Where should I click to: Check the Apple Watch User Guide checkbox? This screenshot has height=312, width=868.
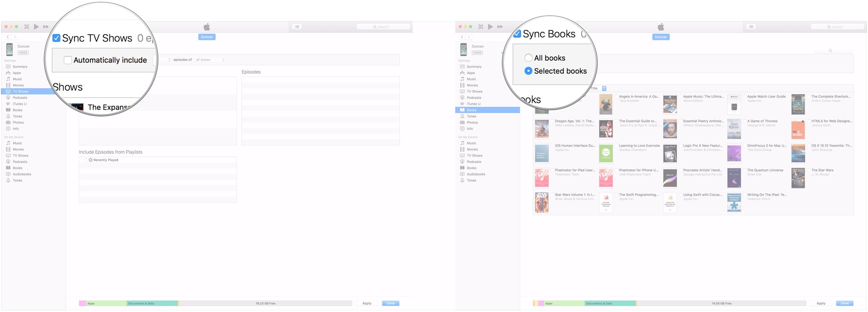coord(745,97)
